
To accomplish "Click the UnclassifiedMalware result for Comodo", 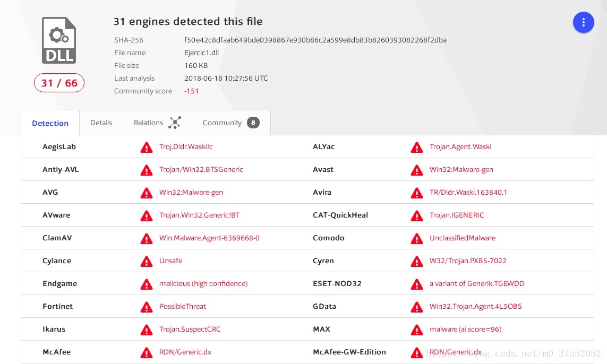I will tap(462, 238).
